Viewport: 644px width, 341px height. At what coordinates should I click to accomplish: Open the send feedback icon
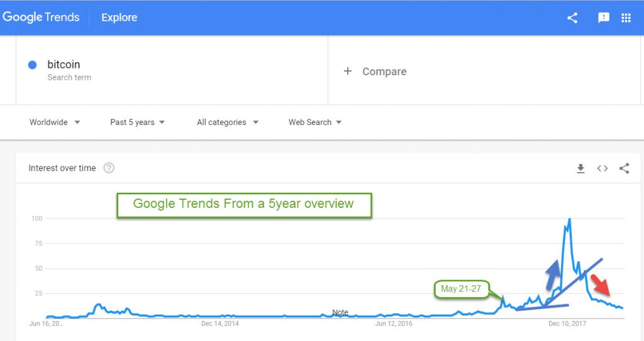point(603,18)
